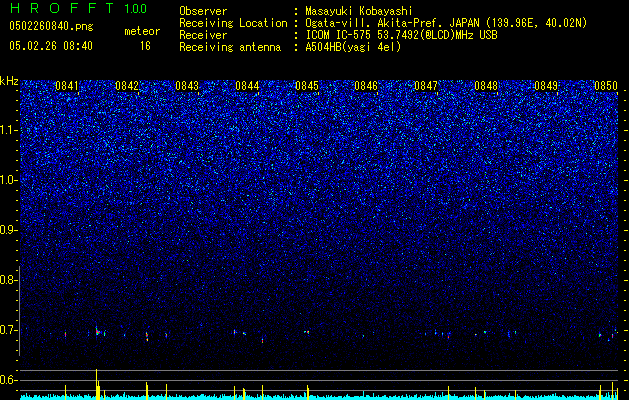The height and width of the screenshot is (400, 629).
Task: Click the tallest yellow intensity spike after 0841
Action: (97, 384)
